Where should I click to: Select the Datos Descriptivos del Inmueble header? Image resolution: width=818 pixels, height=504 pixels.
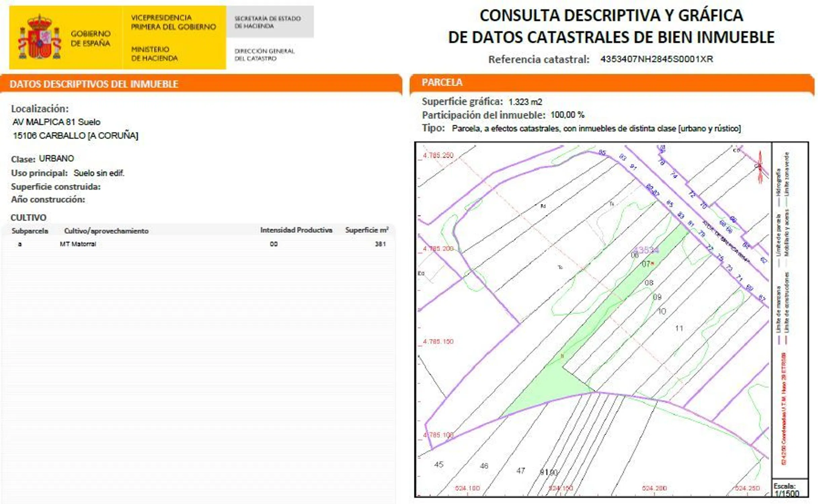click(x=94, y=84)
